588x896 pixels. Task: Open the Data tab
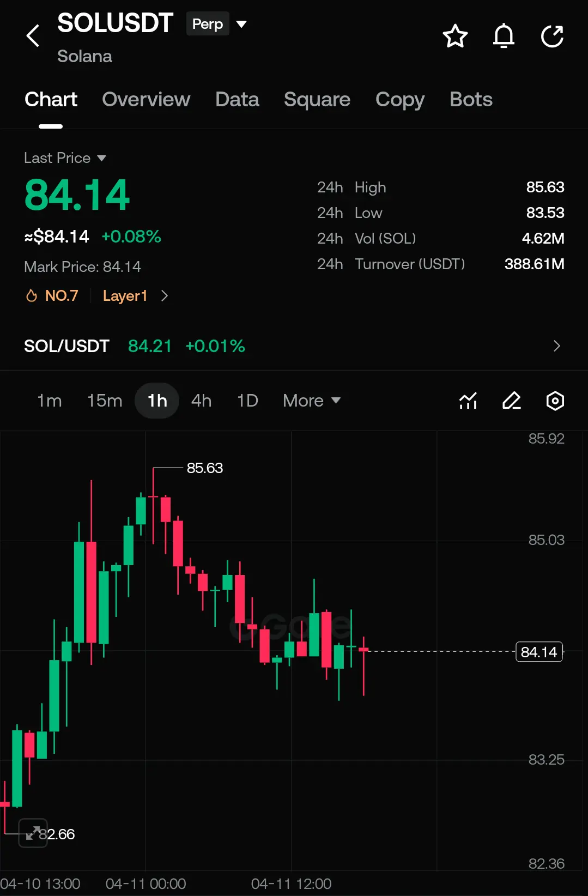tap(237, 100)
